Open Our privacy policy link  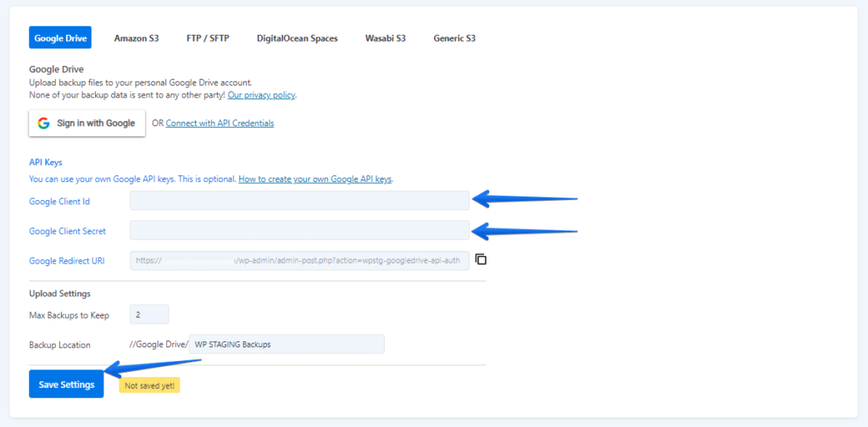click(x=262, y=95)
